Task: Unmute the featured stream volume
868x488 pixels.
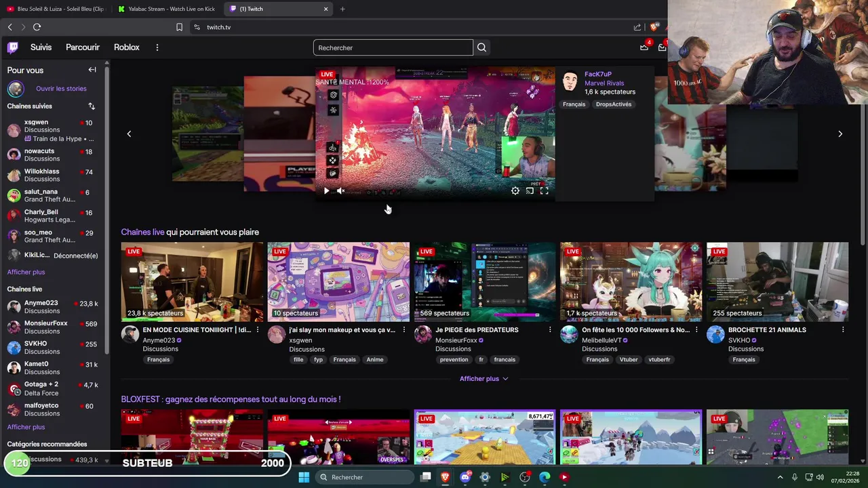Action: [341, 191]
